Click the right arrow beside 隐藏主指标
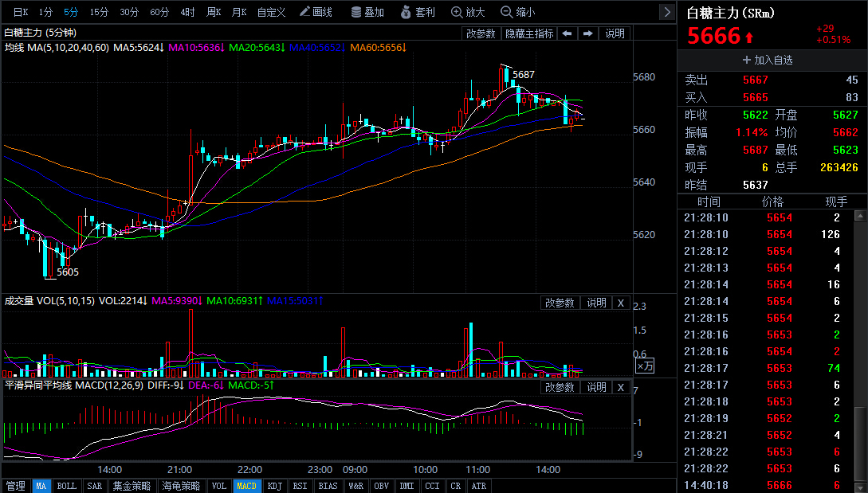Image resolution: width=868 pixels, height=493 pixels. pyautogui.click(x=588, y=33)
